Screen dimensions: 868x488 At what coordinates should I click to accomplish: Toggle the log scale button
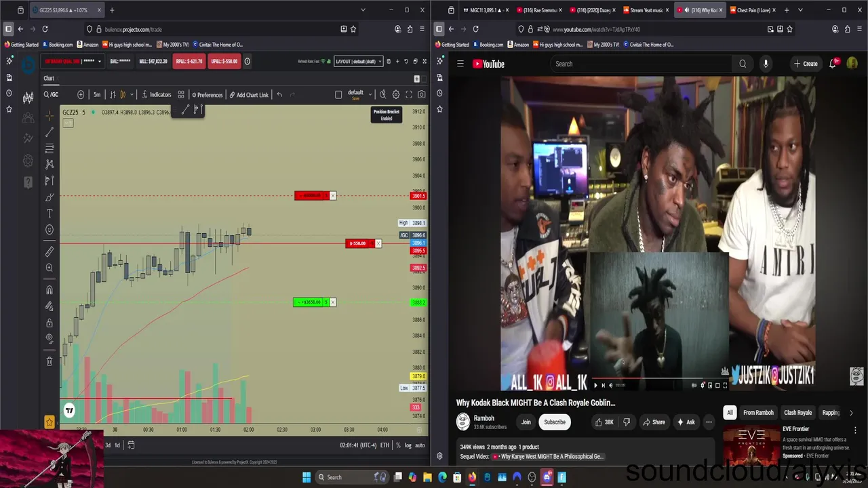tap(408, 445)
